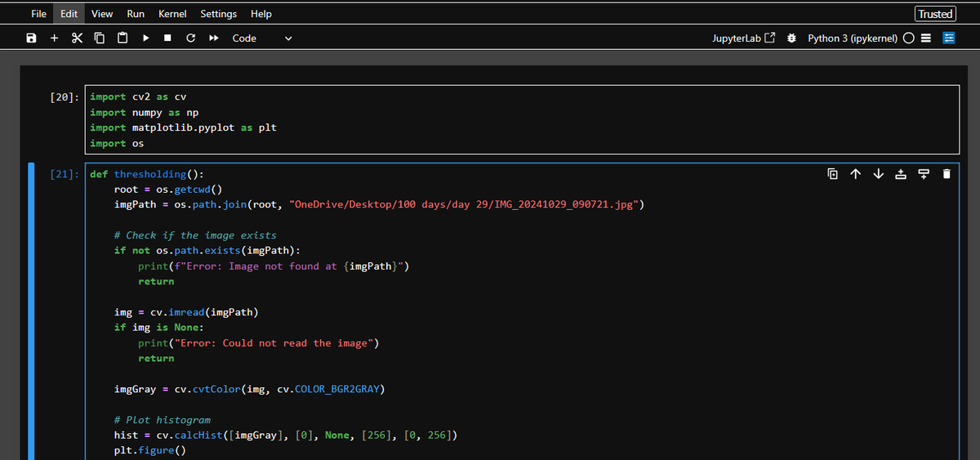
Task: Click the 'img = cv.imread(imgPath)' line
Action: [186, 313]
